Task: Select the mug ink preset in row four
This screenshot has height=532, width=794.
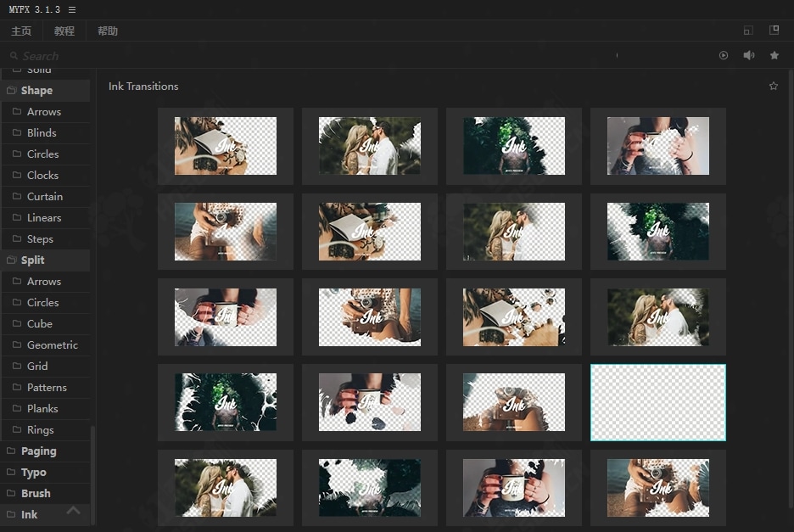Action: pos(370,402)
